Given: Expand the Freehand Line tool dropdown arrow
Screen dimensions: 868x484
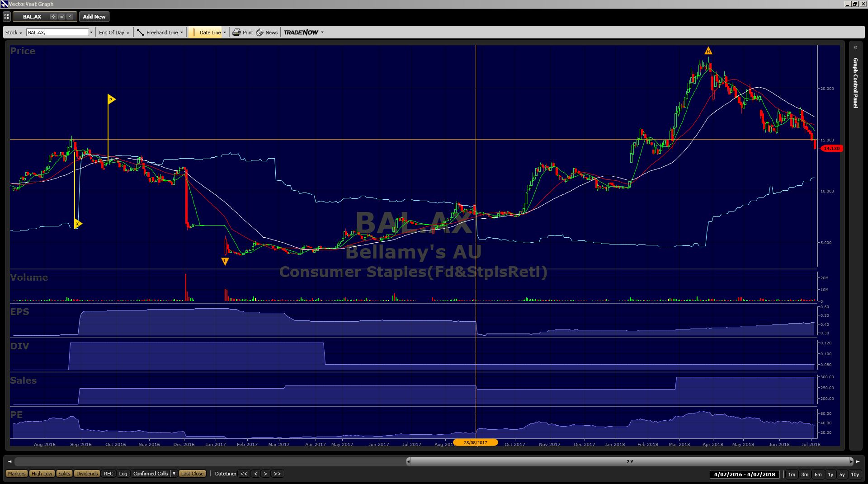Looking at the screenshot, I should pos(182,33).
